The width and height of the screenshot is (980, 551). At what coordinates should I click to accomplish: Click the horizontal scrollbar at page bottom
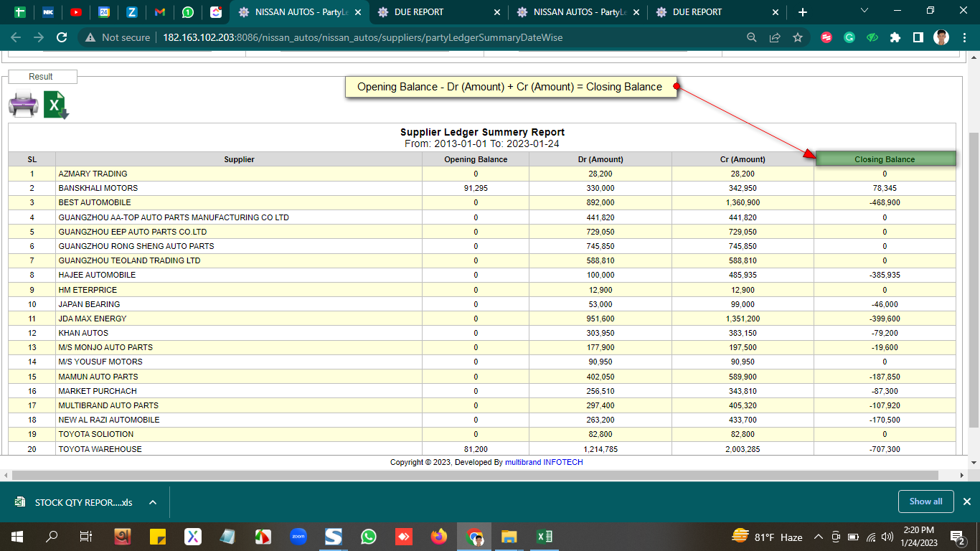475,475
